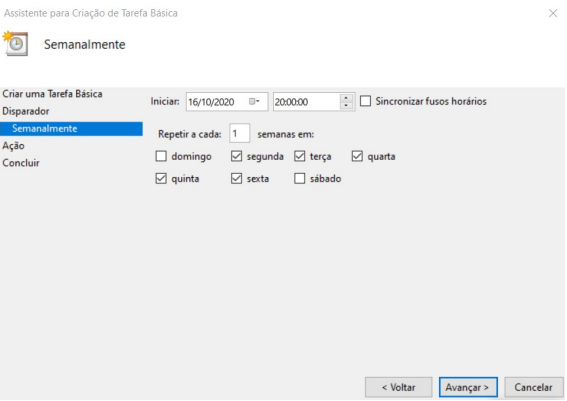Viewport: 567px width, 401px height.
Task: Select the Ação step in sidebar
Action: 13,146
